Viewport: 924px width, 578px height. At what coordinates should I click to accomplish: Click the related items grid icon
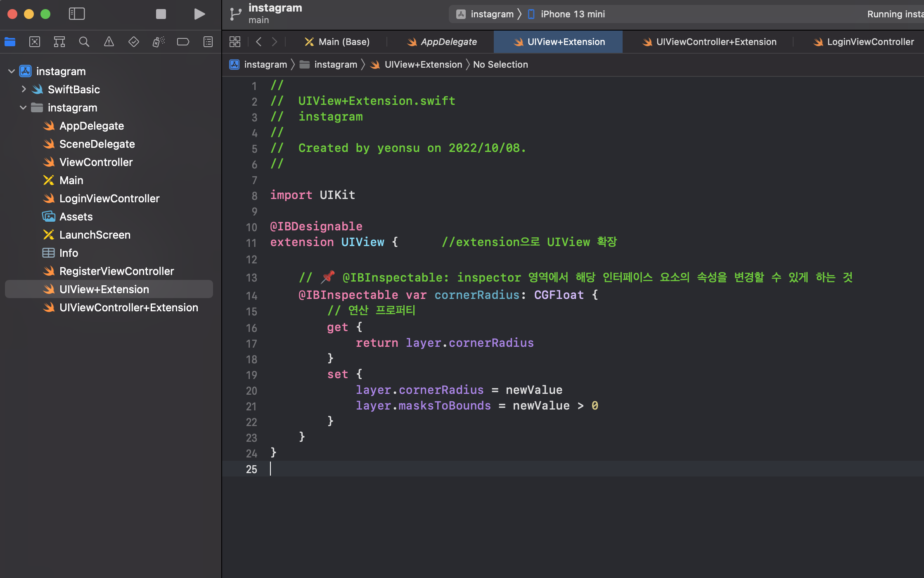[235, 42]
